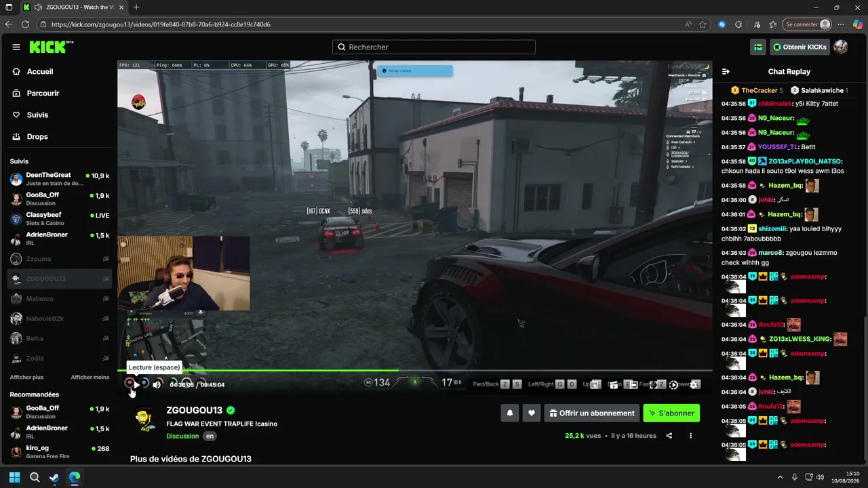The height and width of the screenshot is (488, 868).
Task: Add page to favorites with star icon
Action: pyautogui.click(x=703, y=24)
